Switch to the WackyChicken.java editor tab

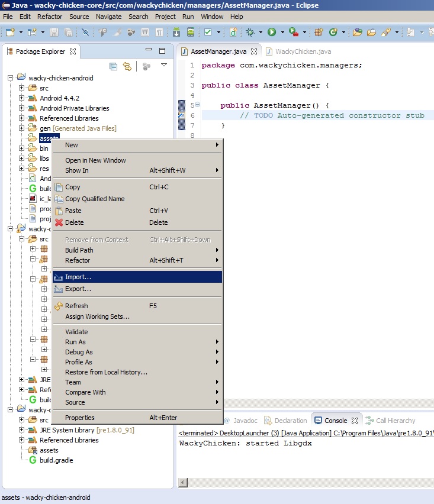pos(298,51)
